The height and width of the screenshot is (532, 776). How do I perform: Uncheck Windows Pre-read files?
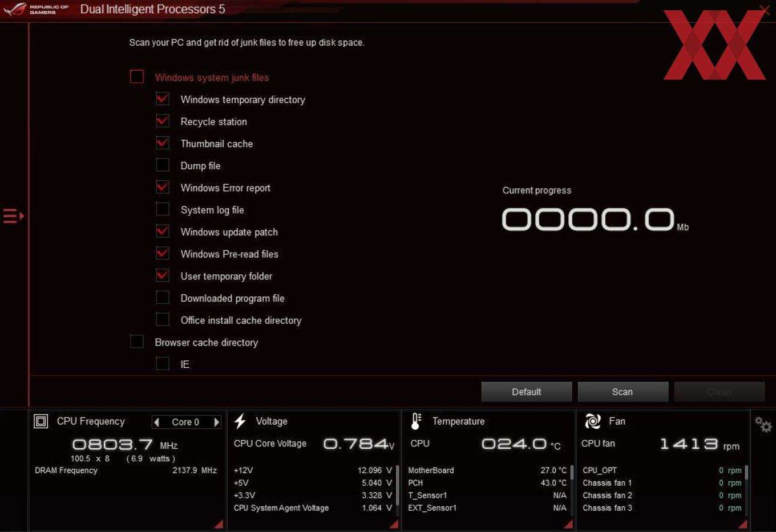163,253
